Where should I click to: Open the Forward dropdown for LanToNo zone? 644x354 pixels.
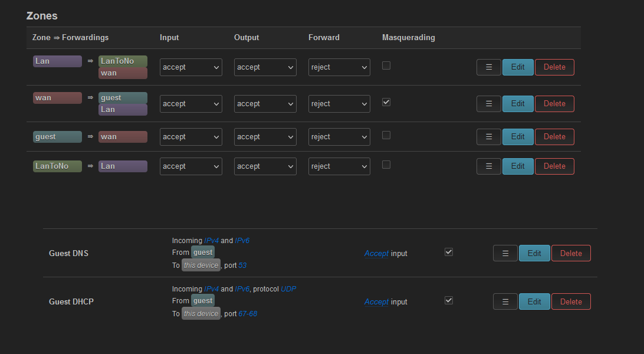(339, 166)
